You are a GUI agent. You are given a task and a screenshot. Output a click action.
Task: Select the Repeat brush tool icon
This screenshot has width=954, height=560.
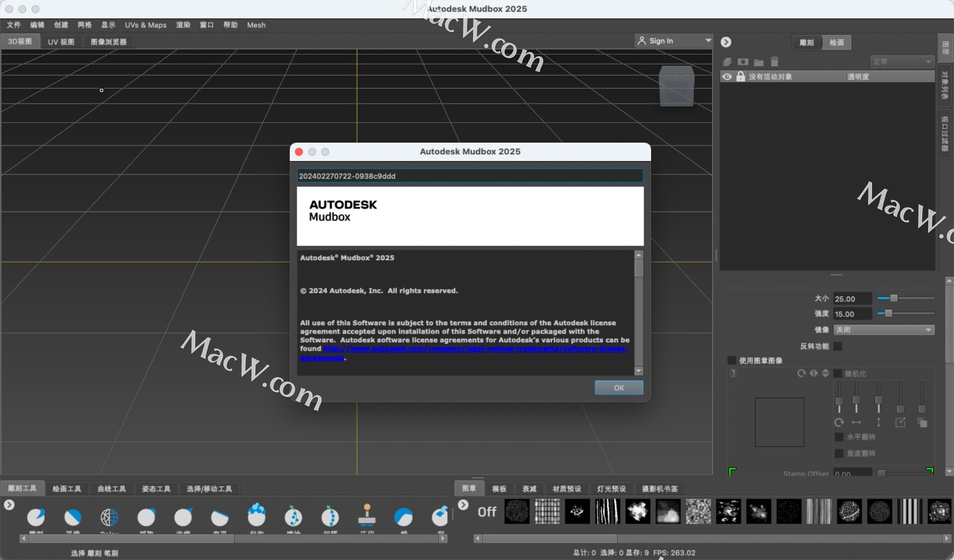(330, 516)
